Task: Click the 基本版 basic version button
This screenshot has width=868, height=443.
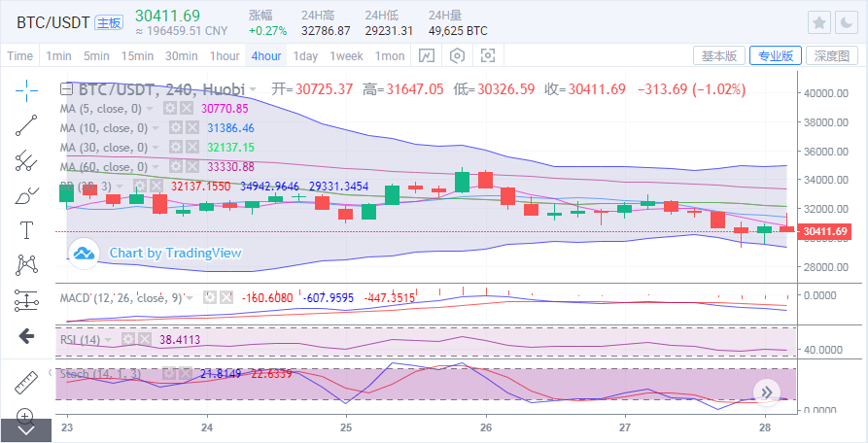Action: pyautogui.click(x=719, y=55)
